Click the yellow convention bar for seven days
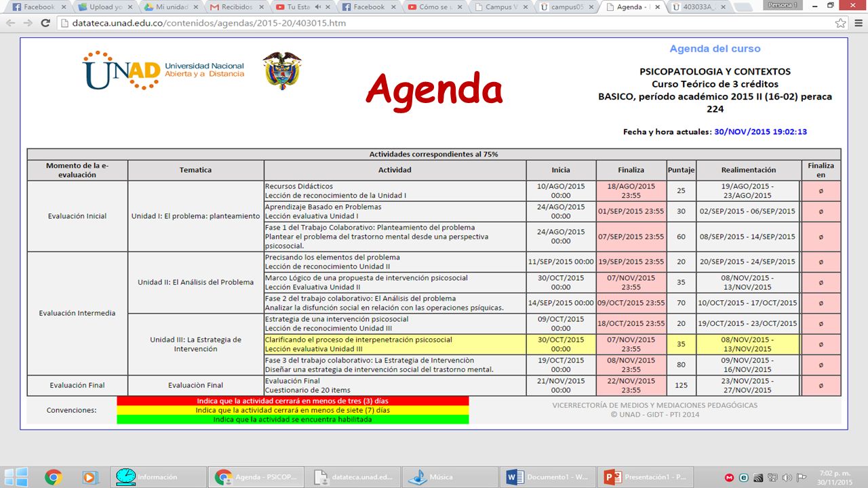 point(292,410)
